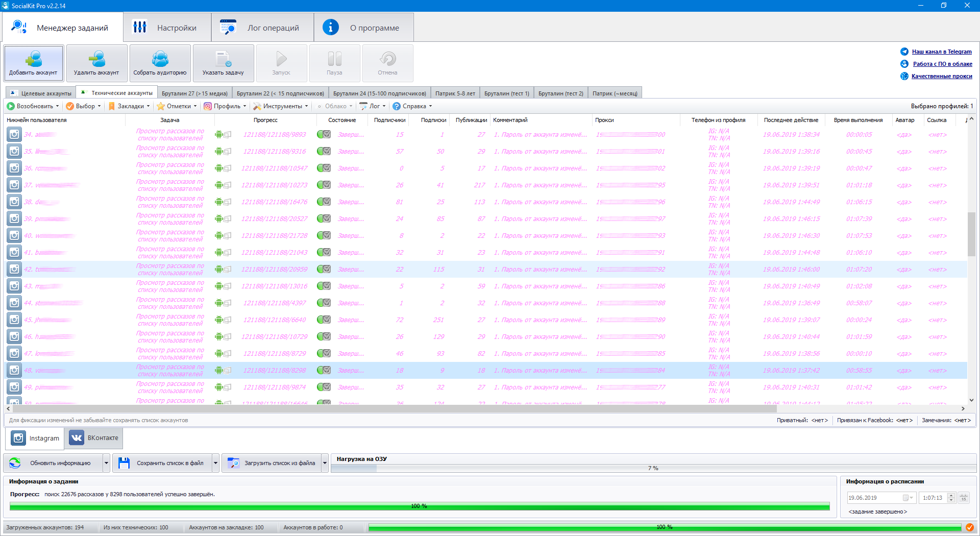This screenshot has width=980, height=536.
Task: Open the Профиль dropdown menu
Action: [x=225, y=106]
